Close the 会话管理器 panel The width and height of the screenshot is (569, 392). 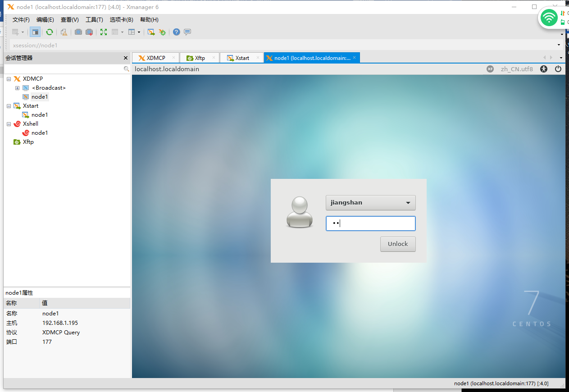pyautogui.click(x=126, y=58)
